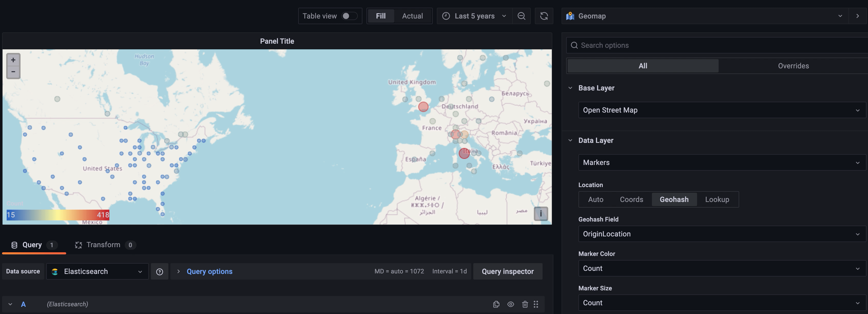The image size is (868, 314).
Task: Switch display mode to Actual
Action: 412,16
